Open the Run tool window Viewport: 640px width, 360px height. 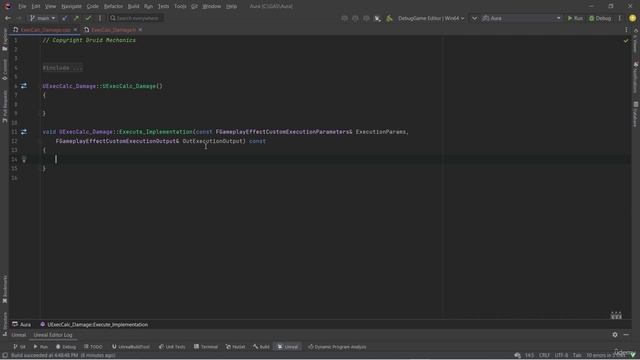pos(40,347)
